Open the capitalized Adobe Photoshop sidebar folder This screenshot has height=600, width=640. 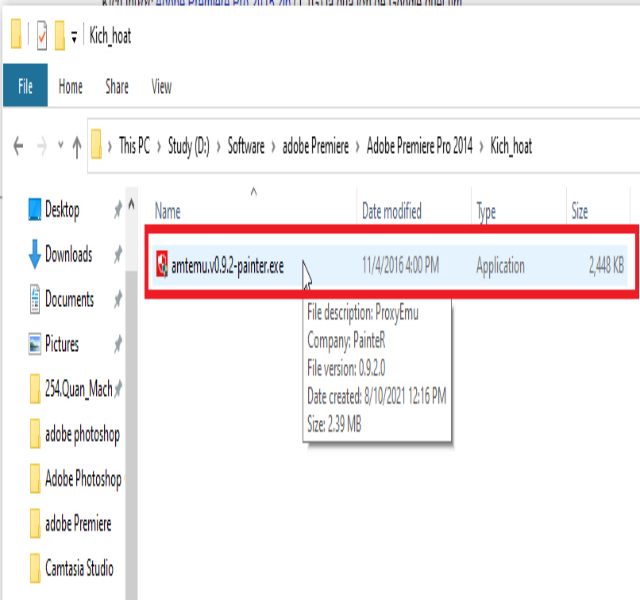pos(83,479)
